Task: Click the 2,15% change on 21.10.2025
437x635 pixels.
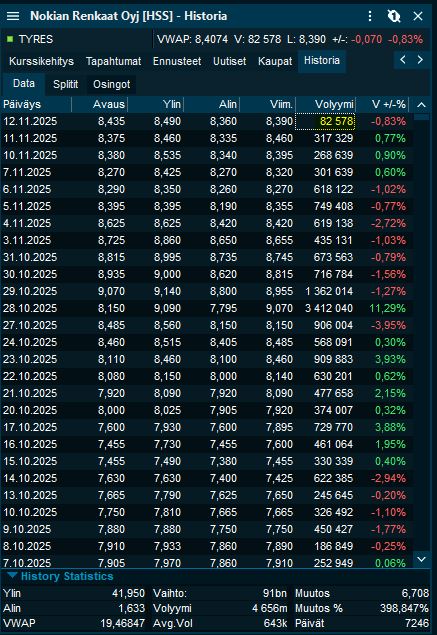Action: (x=390, y=394)
